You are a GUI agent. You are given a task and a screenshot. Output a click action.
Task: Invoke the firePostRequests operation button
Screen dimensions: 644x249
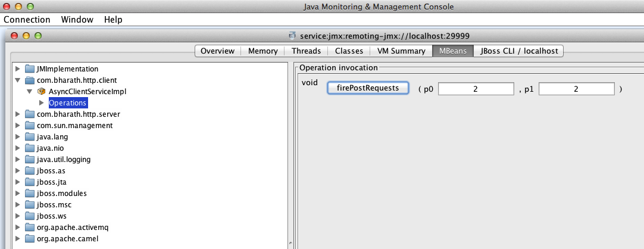tap(368, 88)
